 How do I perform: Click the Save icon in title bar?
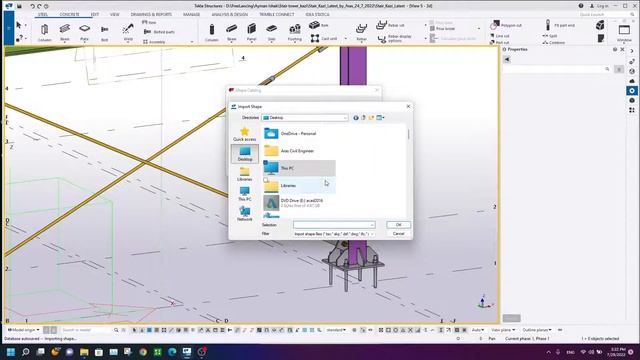(19, 6)
